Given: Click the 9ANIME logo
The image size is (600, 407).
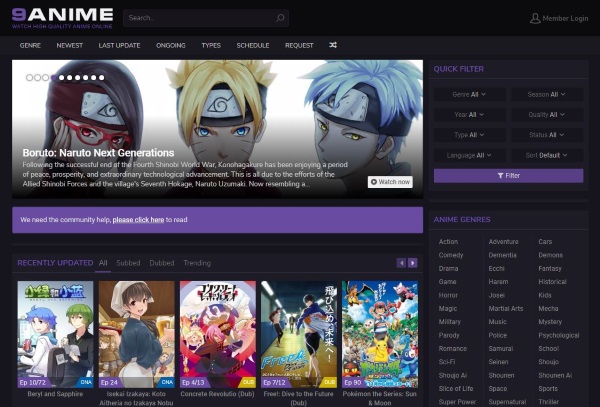Looking at the screenshot, I should coord(62,16).
